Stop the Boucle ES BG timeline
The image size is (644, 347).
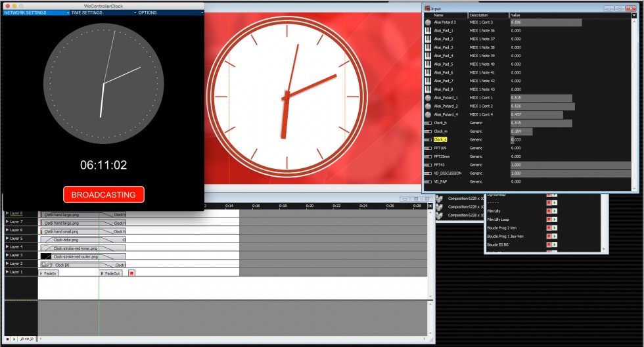[549, 244]
